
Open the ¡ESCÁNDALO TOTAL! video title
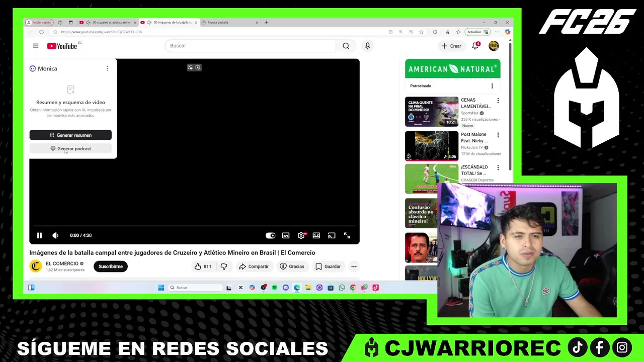tap(474, 170)
